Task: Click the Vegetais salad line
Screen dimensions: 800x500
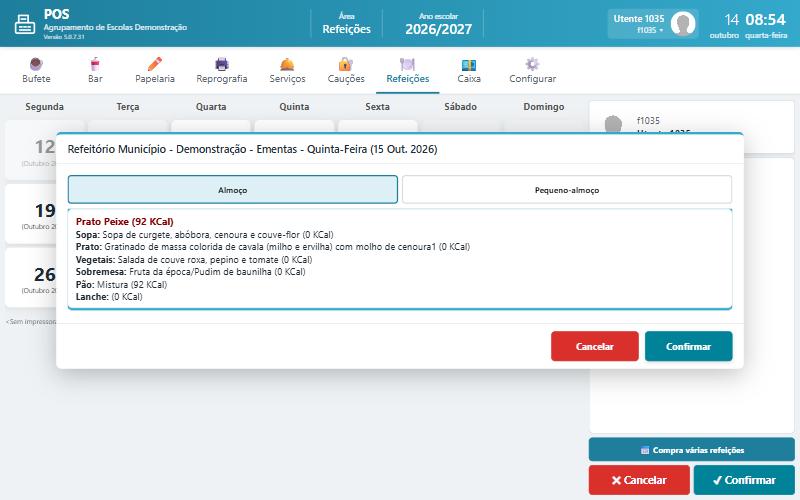Action: pos(194,260)
